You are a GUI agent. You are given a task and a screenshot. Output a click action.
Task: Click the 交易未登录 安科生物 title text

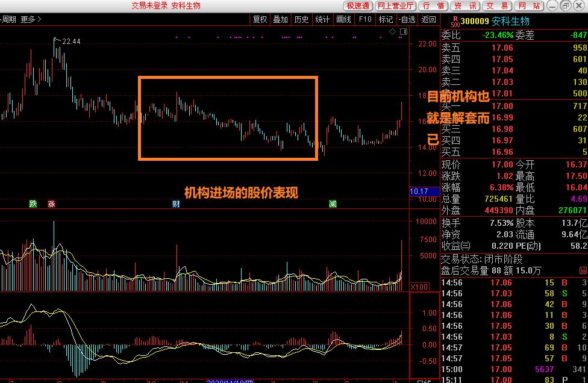pyautogui.click(x=166, y=5)
